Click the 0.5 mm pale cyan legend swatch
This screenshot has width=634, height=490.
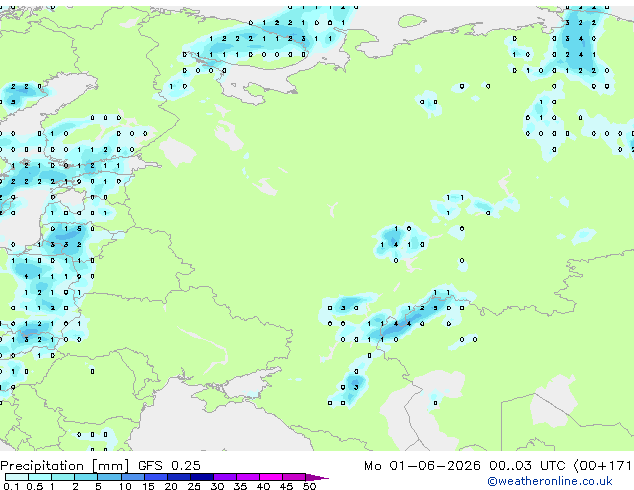40,477
